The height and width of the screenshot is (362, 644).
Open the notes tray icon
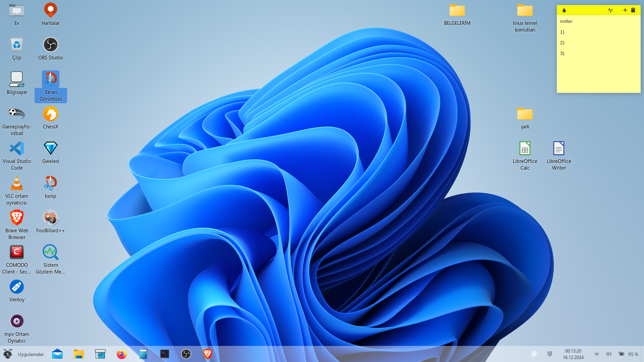[x=534, y=354]
